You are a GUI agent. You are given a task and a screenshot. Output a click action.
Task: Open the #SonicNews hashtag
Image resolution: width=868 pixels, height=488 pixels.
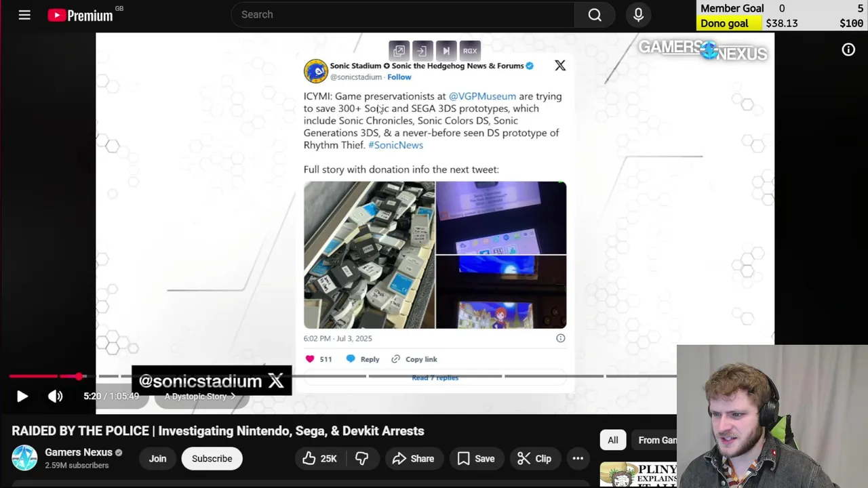[395, 145]
